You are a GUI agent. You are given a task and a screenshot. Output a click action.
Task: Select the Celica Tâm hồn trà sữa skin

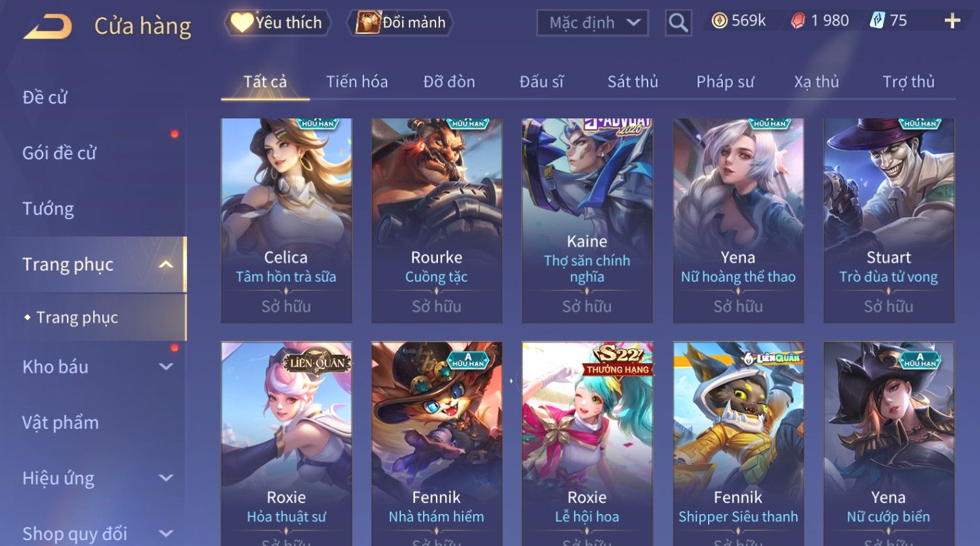click(286, 221)
